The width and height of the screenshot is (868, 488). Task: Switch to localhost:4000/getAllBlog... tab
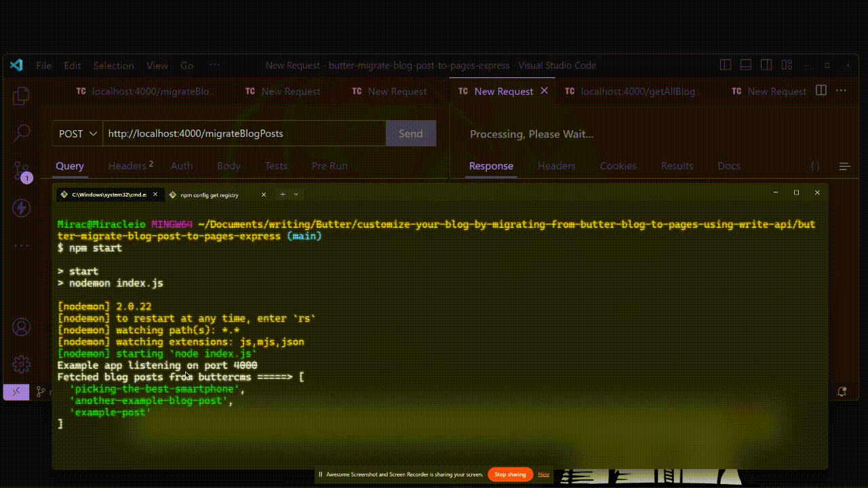pos(630,91)
